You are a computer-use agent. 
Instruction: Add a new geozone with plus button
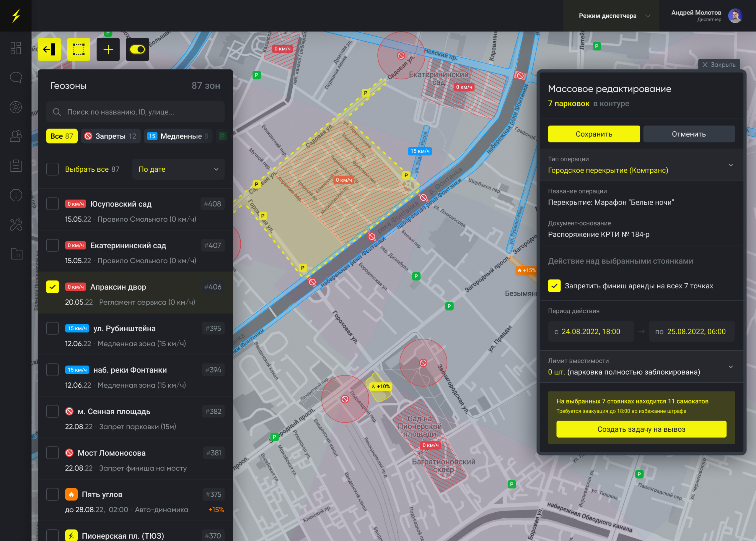[x=108, y=49]
